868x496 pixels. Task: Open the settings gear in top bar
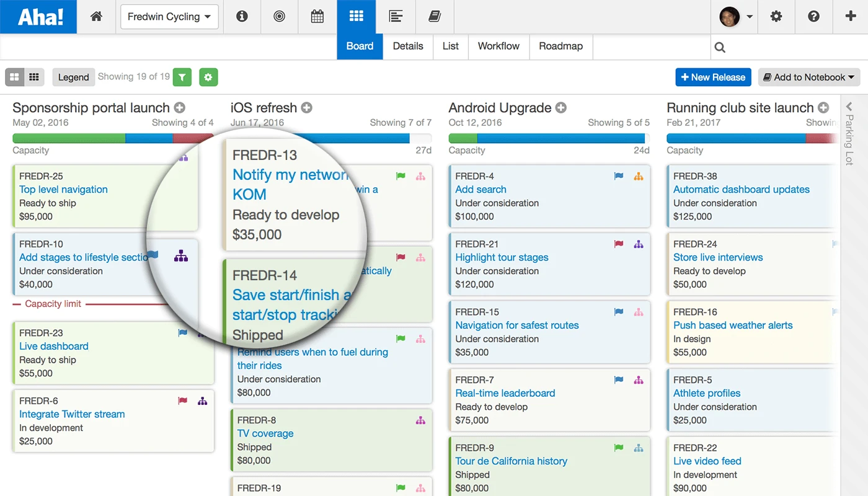[x=776, y=17]
